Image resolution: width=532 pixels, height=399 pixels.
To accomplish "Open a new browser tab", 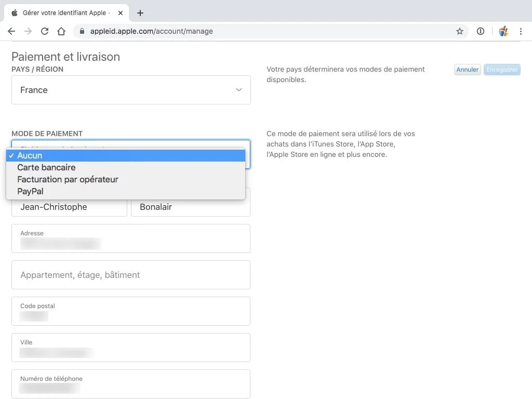I will coord(140,12).
